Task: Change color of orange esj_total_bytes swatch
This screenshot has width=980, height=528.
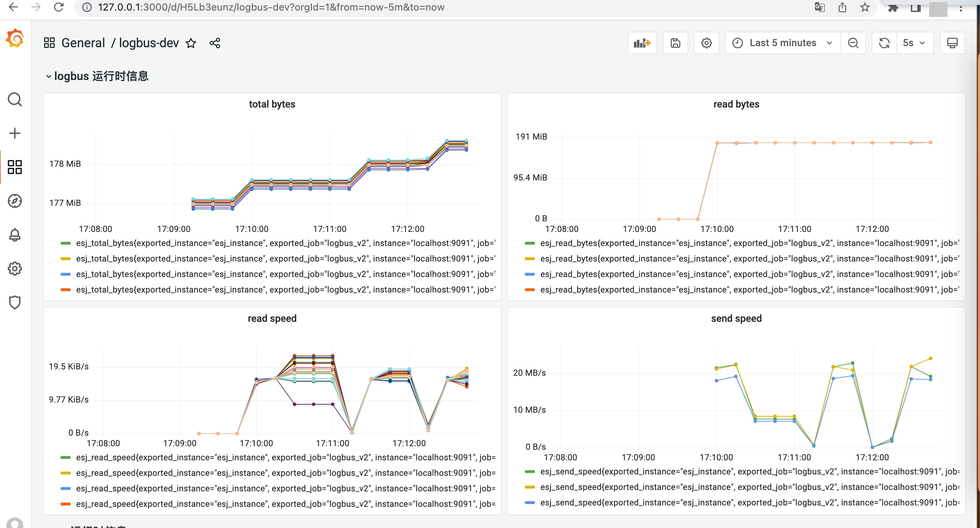Action: 65,290
